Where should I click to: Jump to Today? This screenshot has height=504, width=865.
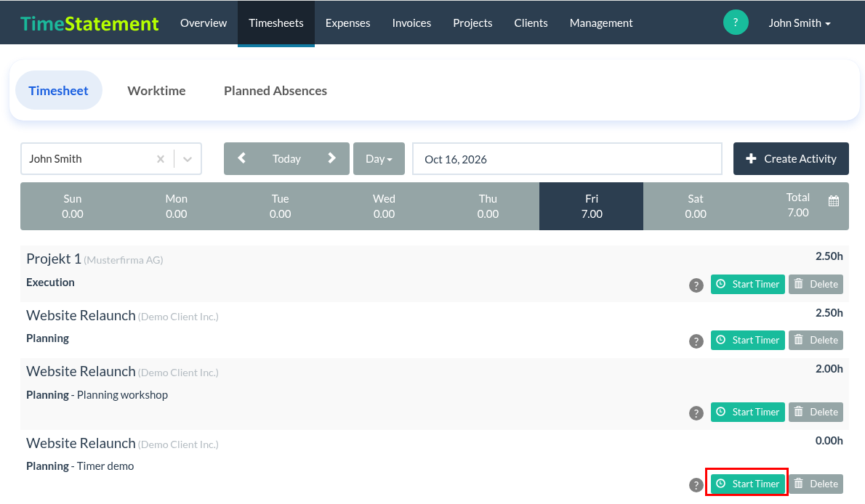(x=286, y=159)
